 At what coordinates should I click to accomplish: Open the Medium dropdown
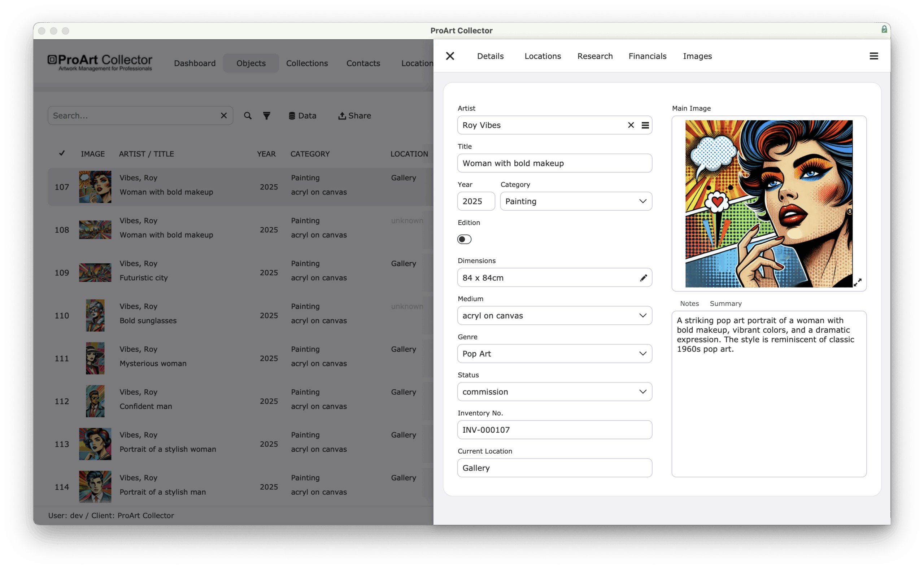(x=554, y=315)
